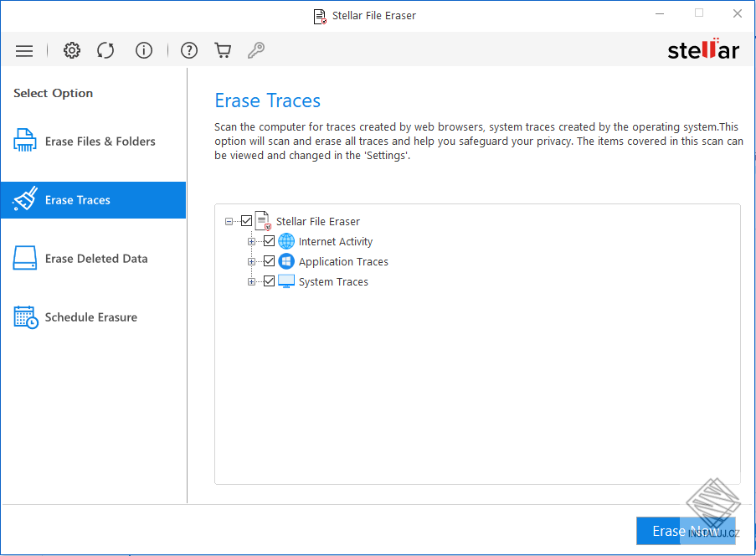756x556 pixels.
Task: Open Help with the question mark icon
Action: pyautogui.click(x=189, y=50)
